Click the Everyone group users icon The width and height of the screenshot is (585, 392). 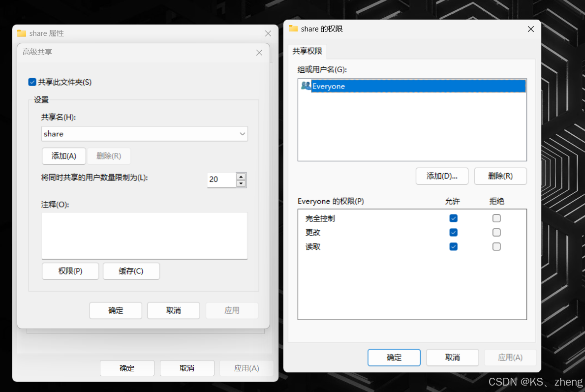(x=306, y=86)
